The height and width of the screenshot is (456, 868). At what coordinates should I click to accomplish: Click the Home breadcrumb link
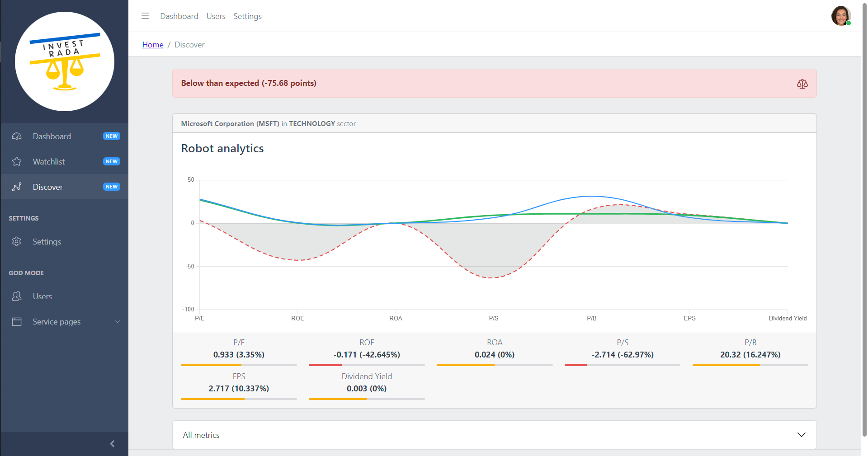153,45
